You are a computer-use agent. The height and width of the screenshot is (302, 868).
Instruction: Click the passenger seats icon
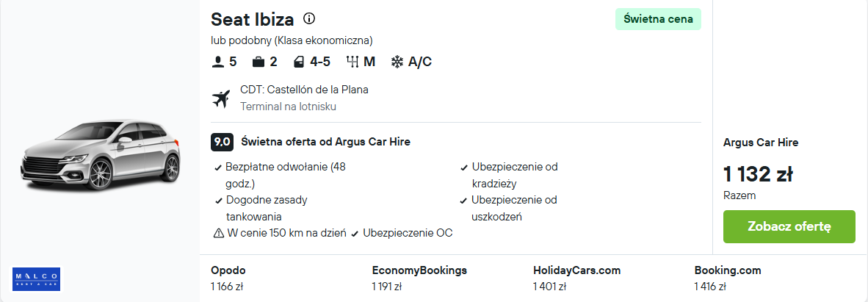217,62
